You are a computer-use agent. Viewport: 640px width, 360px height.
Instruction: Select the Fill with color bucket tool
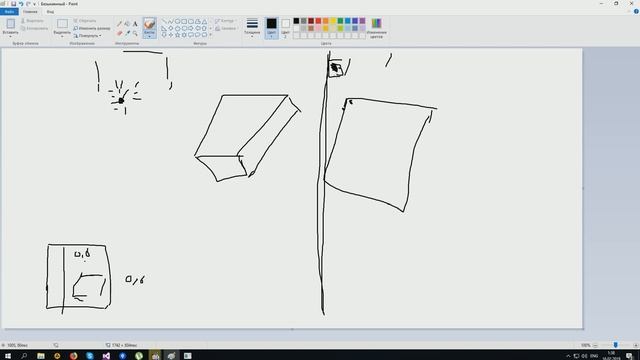tap(127, 24)
